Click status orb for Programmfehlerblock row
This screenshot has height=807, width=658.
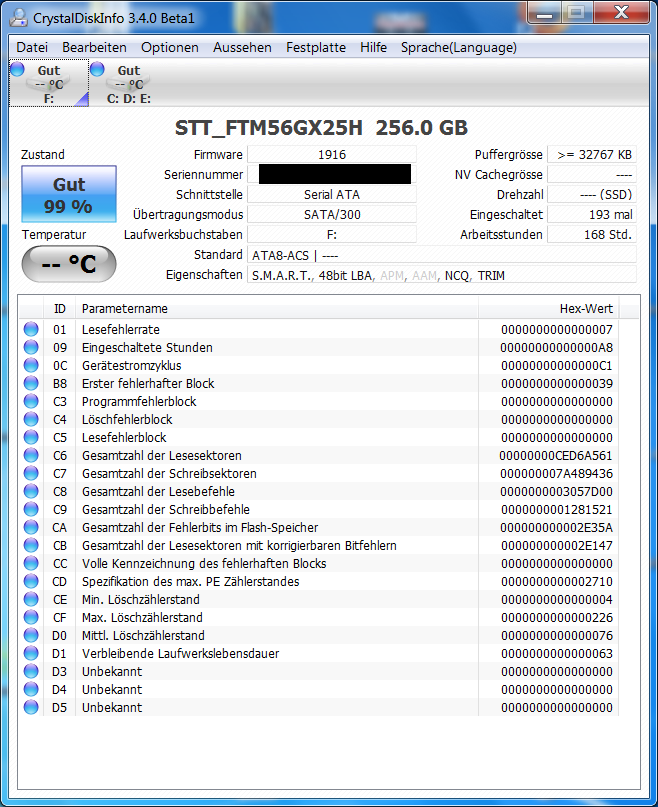(31, 401)
